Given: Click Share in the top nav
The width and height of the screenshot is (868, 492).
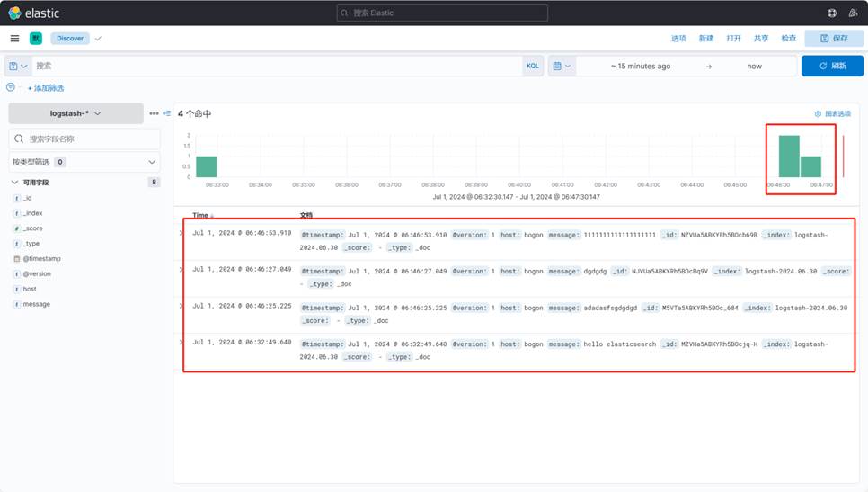Looking at the screenshot, I should click(x=761, y=39).
